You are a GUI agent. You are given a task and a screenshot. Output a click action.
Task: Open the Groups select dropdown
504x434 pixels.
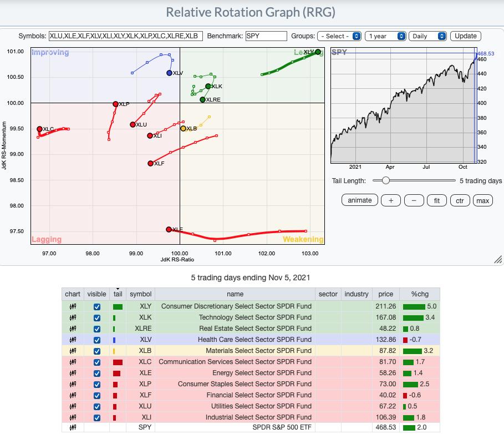(x=339, y=36)
